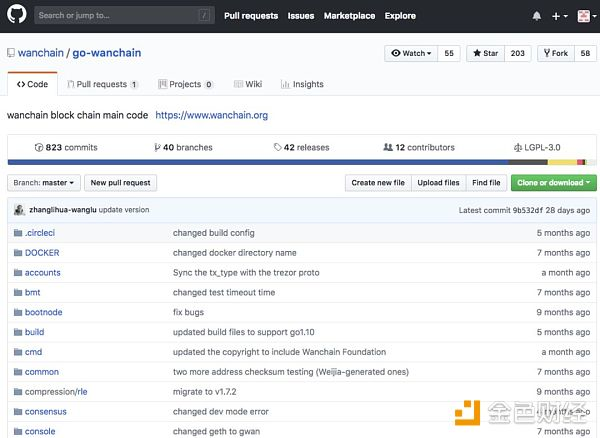View the 823 commits history

point(66,147)
